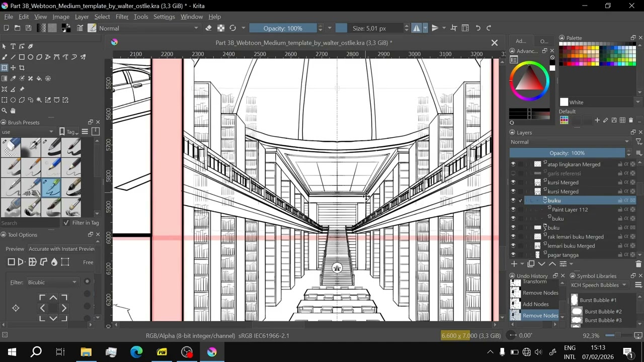The width and height of the screenshot is (644, 362).
Task: Select the Color Sampler eyedropper tool
Action: coord(13,78)
